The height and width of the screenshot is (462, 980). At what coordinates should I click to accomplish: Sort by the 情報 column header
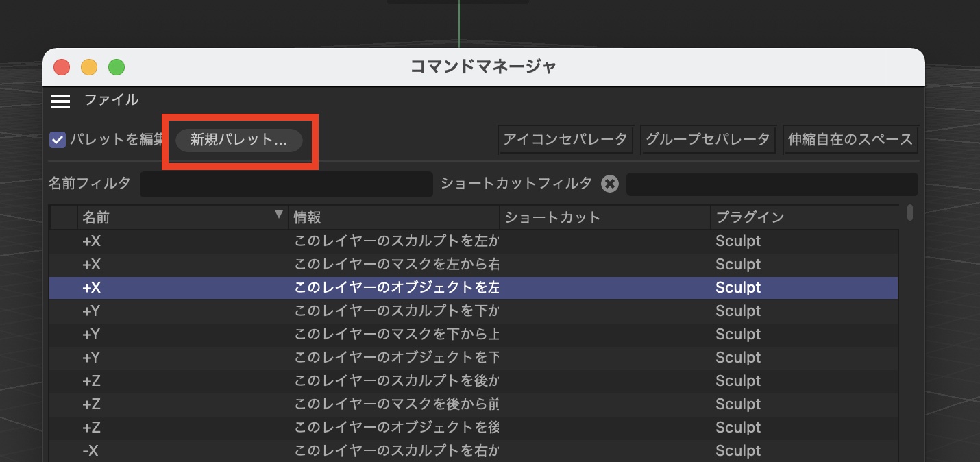[x=394, y=217]
